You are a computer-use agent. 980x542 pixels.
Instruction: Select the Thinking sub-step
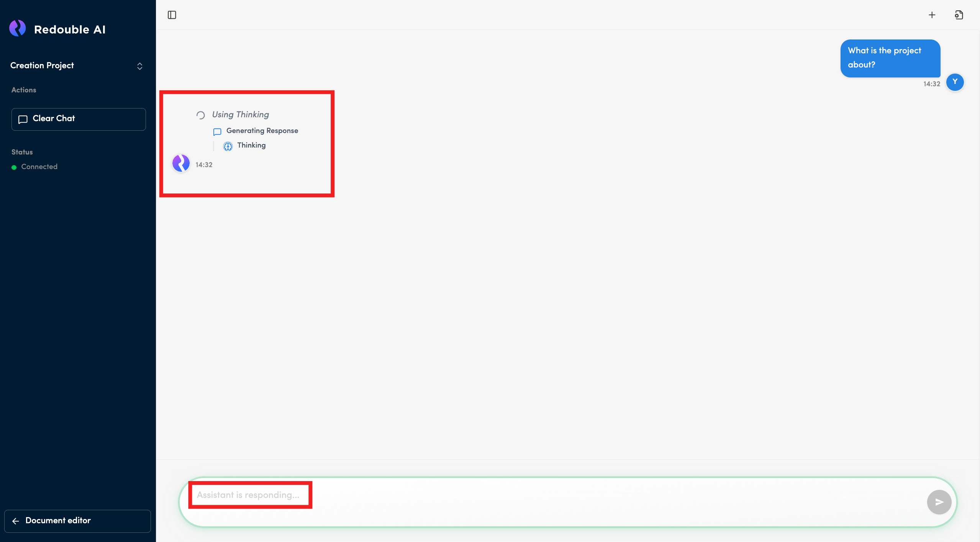(x=251, y=145)
